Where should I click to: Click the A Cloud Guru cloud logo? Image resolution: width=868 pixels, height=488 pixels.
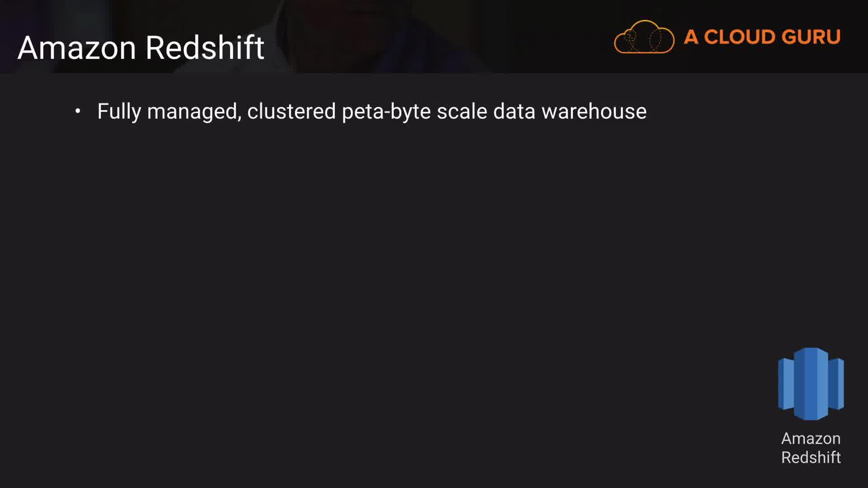pos(644,37)
